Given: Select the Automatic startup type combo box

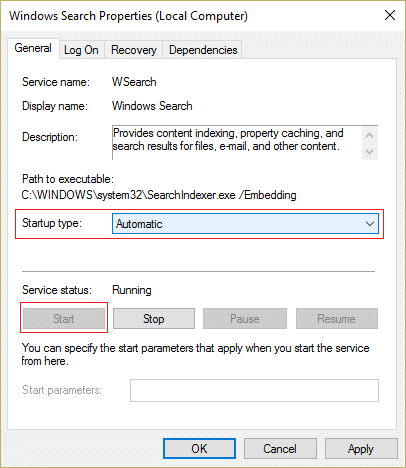Looking at the screenshot, I should point(245,224).
